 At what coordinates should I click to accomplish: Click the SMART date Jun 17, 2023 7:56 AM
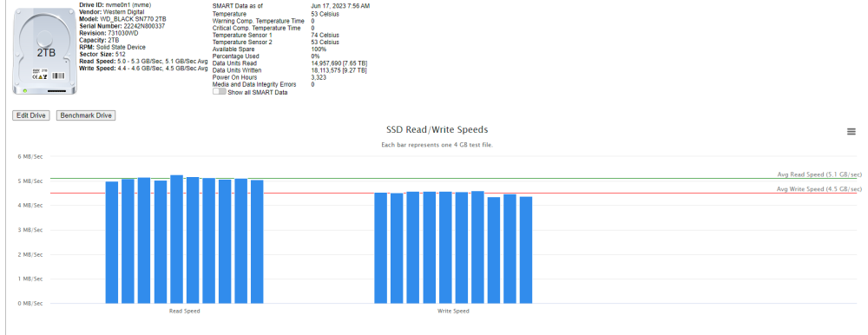pyautogui.click(x=340, y=5)
